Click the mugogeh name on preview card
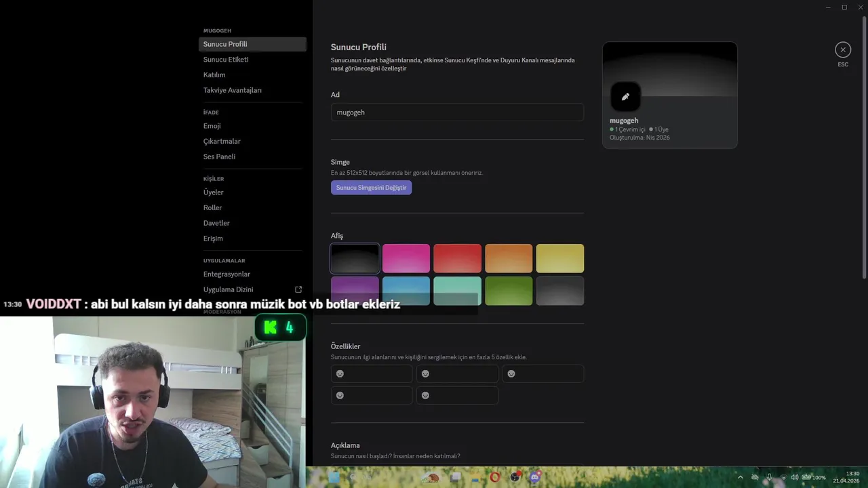Screen dimensions: 868x488 click(624, 121)
